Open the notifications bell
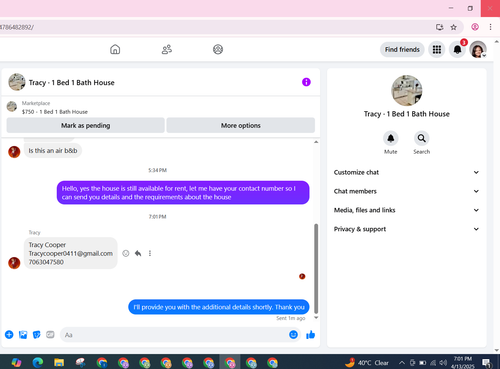This screenshot has width=500, height=369. point(457,50)
